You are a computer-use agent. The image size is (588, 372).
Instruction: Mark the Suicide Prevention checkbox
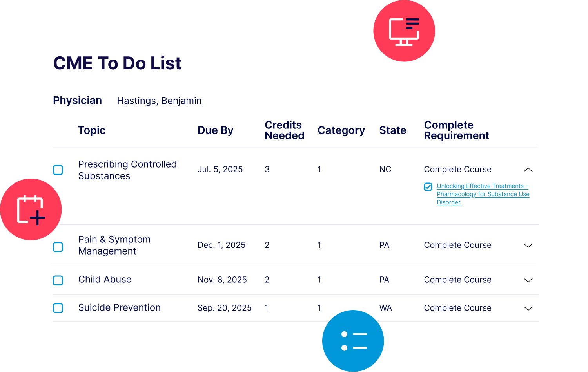pos(58,308)
